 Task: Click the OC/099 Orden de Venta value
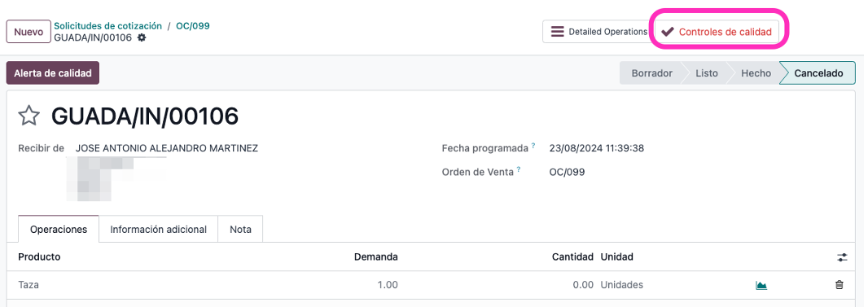tap(567, 172)
